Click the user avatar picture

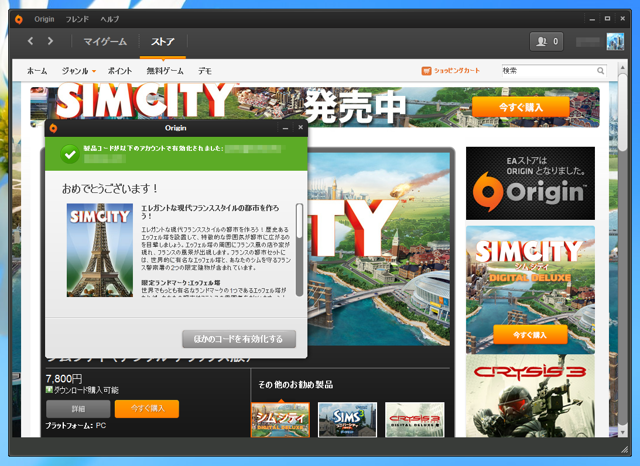point(615,41)
